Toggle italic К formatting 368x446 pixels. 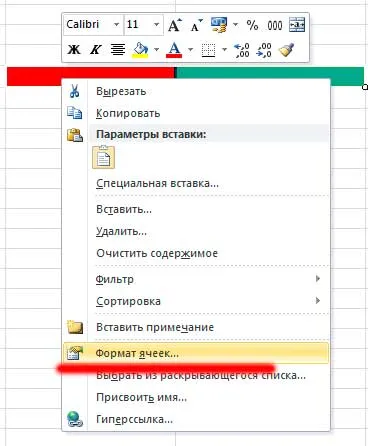click(x=95, y=50)
